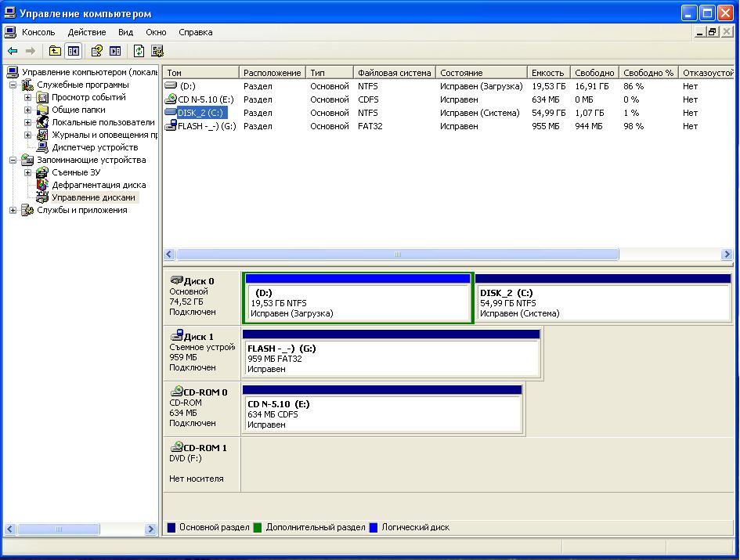Image resolution: width=740 pixels, height=560 pixels.
Task: Click the Help icon with question mark
Action: [x=97, y=51]
